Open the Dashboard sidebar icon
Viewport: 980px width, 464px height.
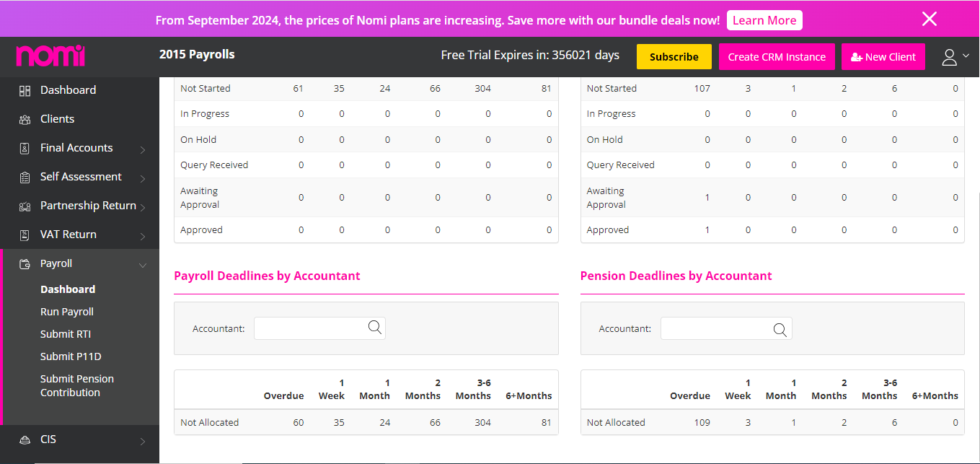[x=25, y=91]
